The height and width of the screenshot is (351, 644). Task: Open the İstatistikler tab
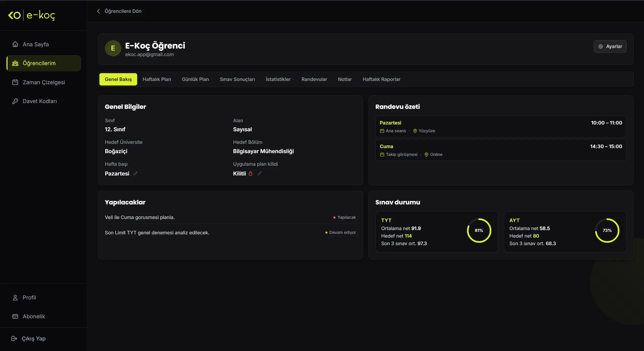click(278, 79)
